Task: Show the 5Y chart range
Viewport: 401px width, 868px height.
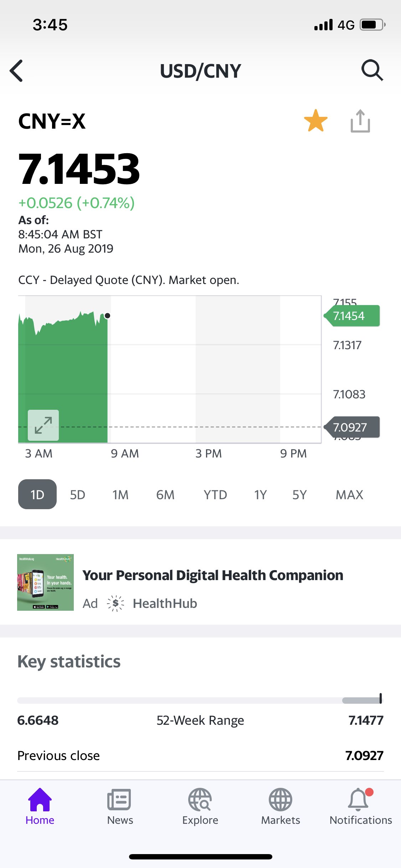Action: [x=299, y=495]
